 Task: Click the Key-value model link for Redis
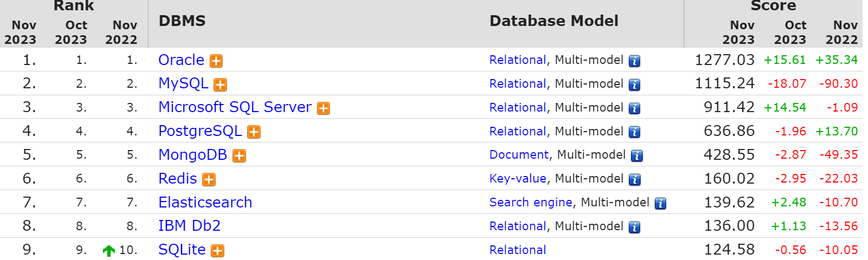(517, 179)
